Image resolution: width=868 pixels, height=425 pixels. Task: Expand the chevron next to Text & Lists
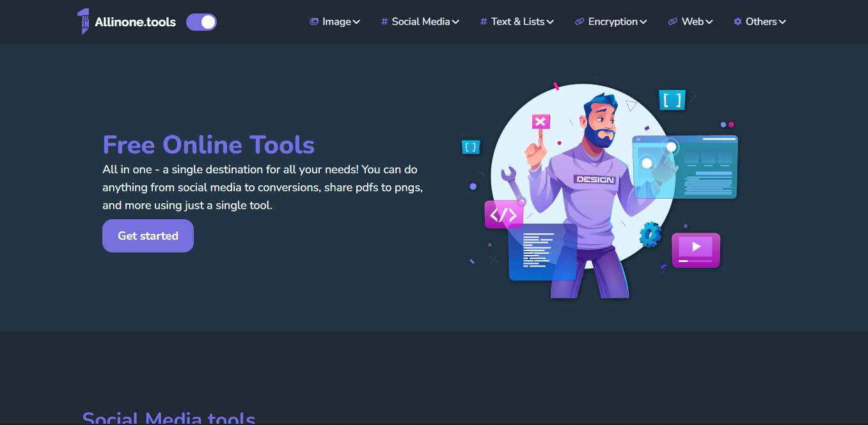coord(550,22)
